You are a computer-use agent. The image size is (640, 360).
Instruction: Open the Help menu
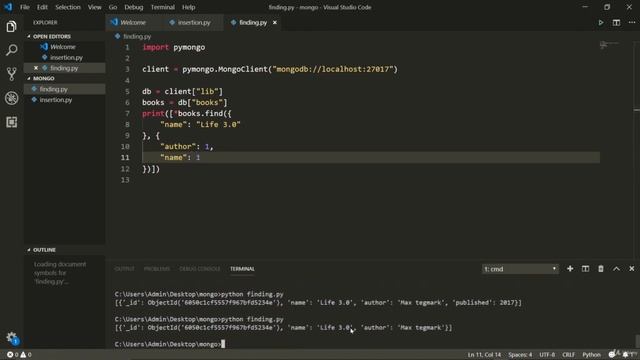[x=188, y=7]
